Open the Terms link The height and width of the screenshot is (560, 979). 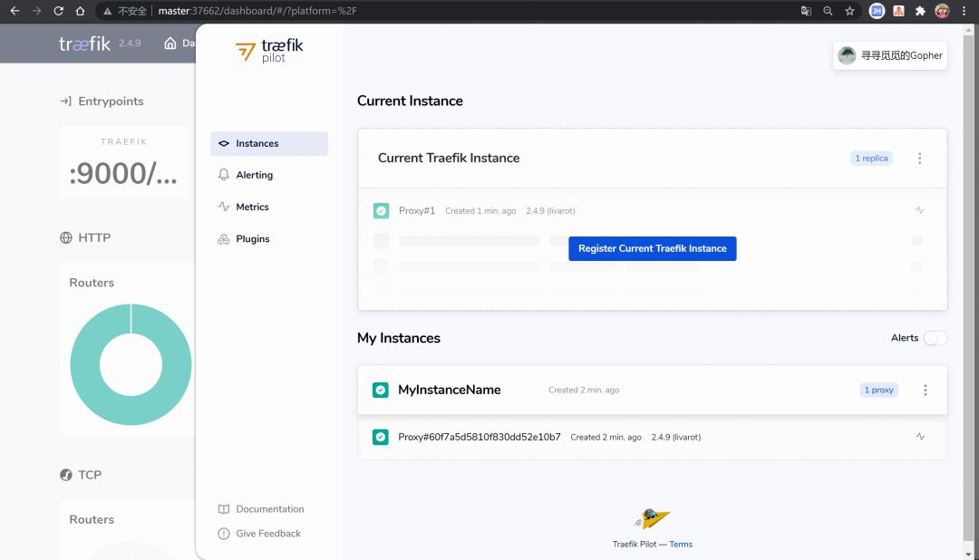tap(681, 545)
